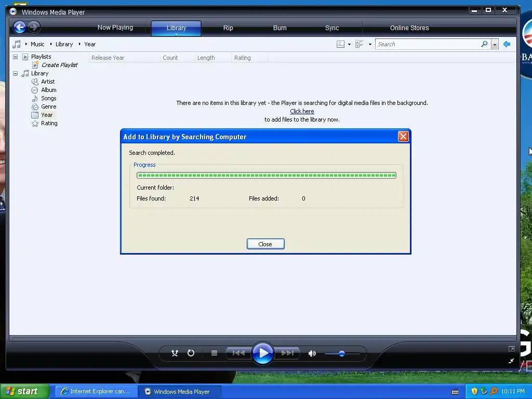Expand the Year breadcrumb arrow
The image size is (532, 399).
[x=79, y=44]
